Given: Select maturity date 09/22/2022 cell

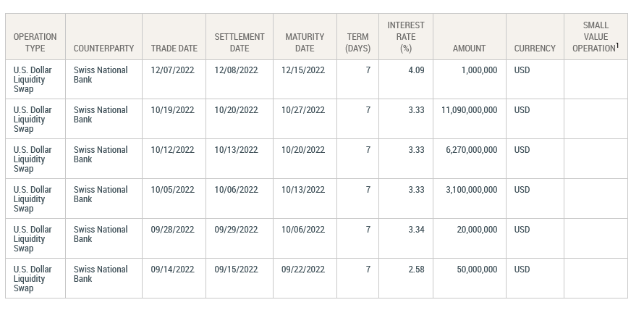Looking at the screenshot, I should pos(305,278).
